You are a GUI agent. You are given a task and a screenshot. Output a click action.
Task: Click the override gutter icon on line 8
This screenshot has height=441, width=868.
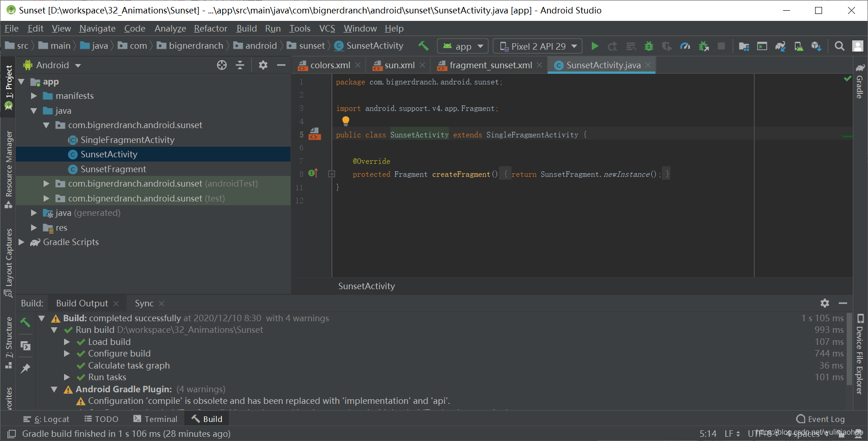[x=313, y=173]
